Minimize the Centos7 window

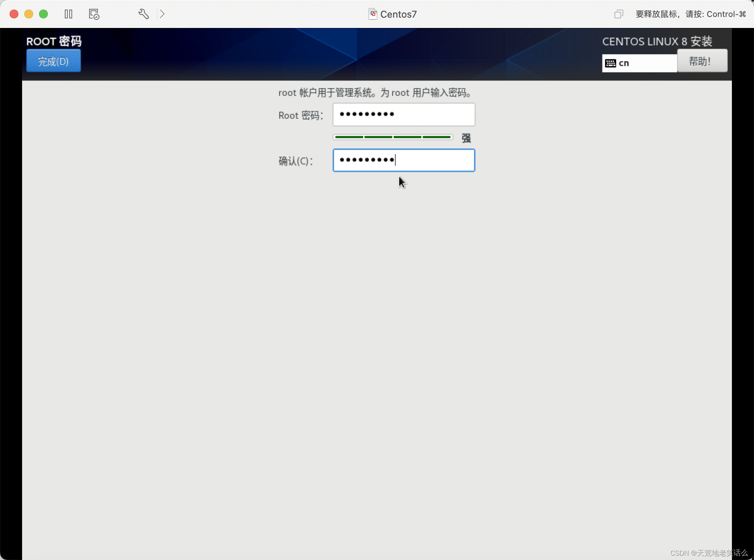[29, 14]
